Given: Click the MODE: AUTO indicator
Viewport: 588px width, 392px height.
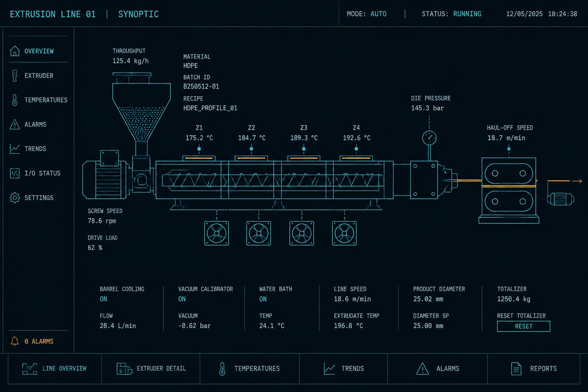Looking at the screenshot, I should tap(366, 14).
